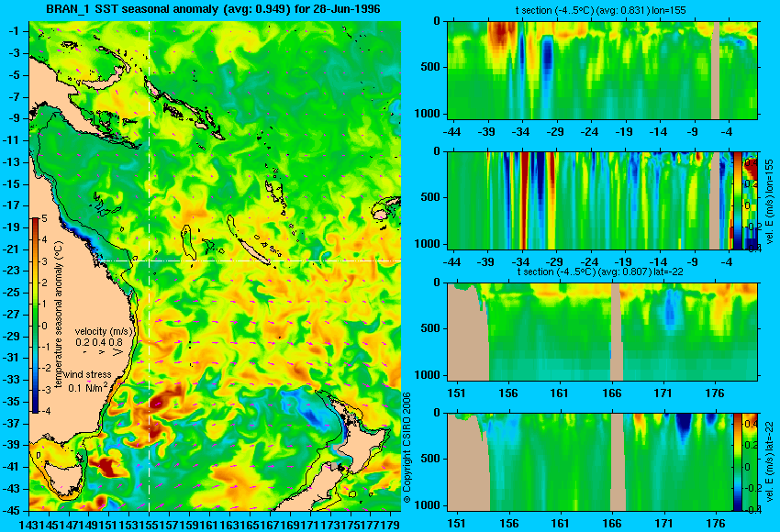Click latitude label '-1' on main map axis
This screenshot has height=532, width=780.
16,31
